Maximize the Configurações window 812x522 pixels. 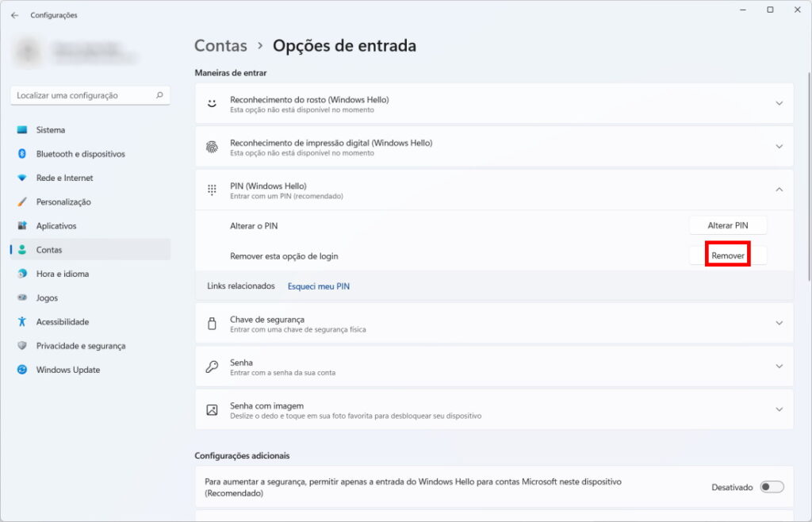[770, 10]
